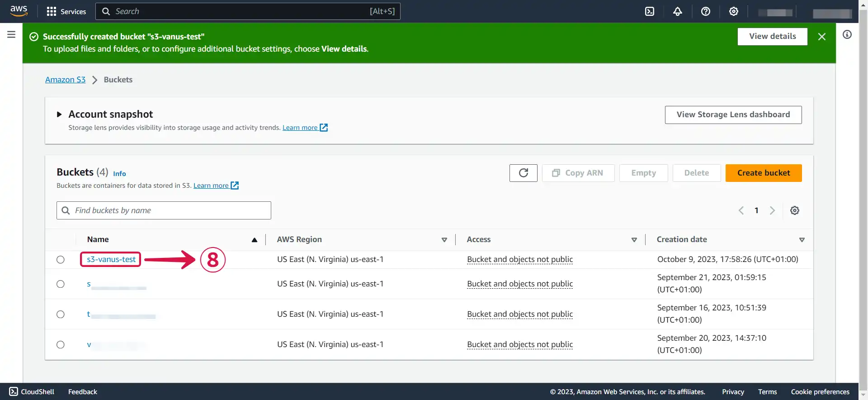The width and height of the screenshot is (868, 400).
Task: Click the Access column header
Action: (x=478, y=239)
